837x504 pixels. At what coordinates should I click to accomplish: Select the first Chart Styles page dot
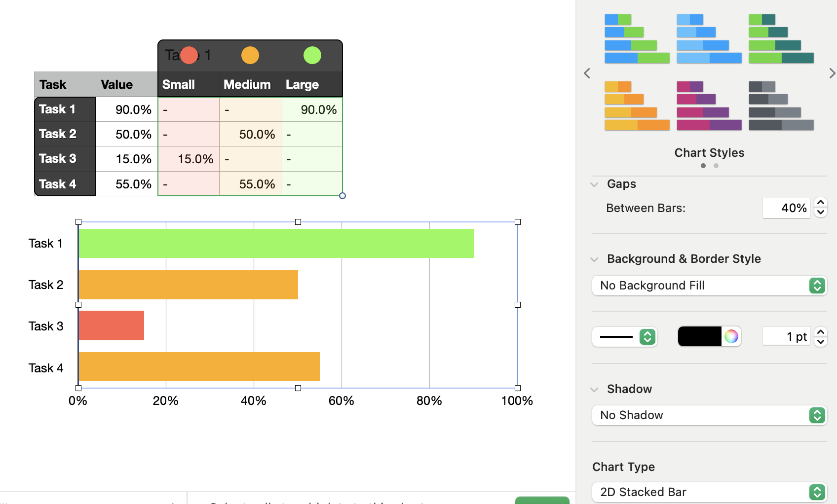(x=703, y=166)
